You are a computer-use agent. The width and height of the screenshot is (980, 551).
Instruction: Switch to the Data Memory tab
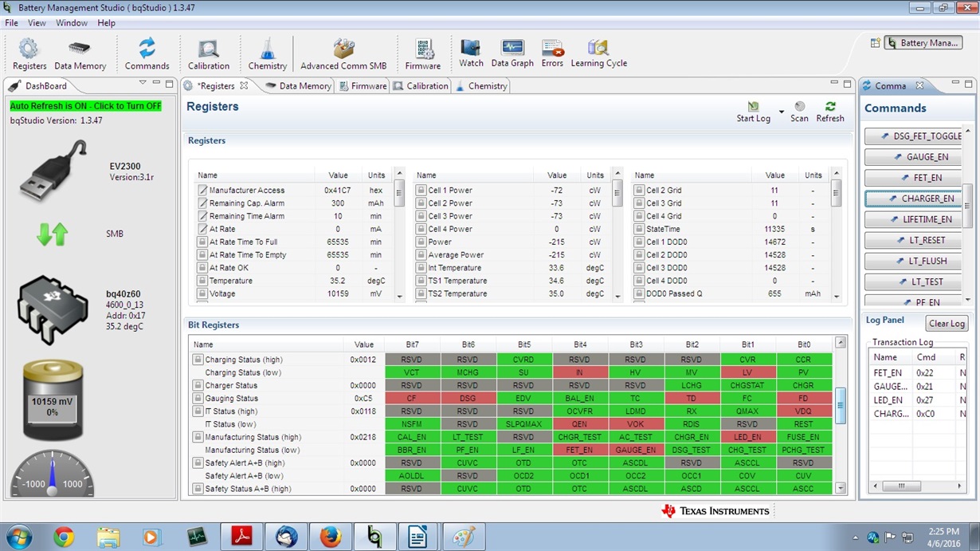pyautogui.click(x=298, y=86)
